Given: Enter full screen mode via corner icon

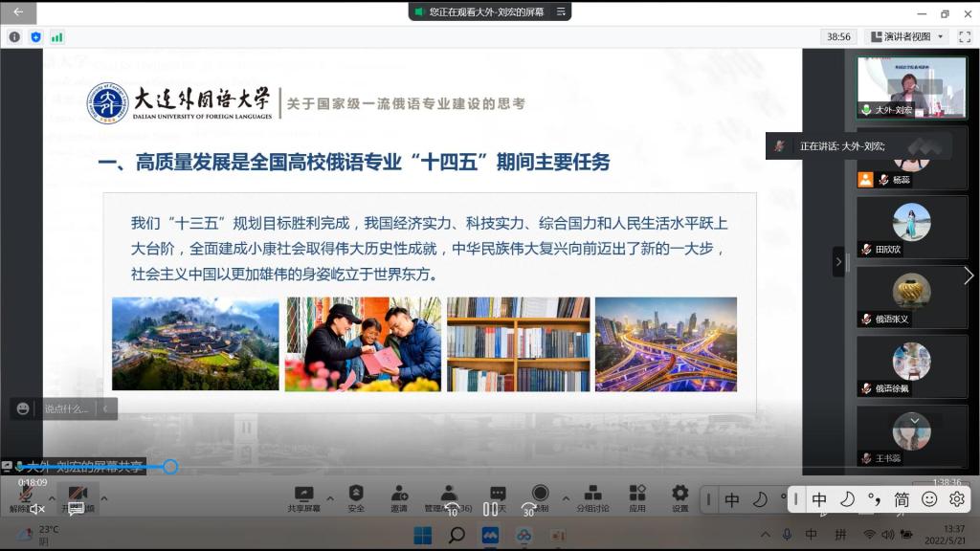Looking at the screenshot, I should click(x=965, y=36).
